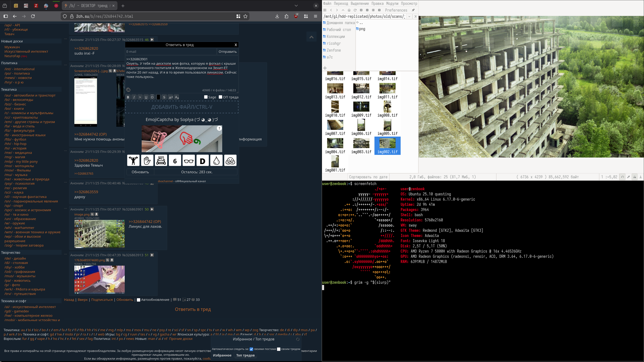Screen dimensions: 644x362
Task: Check the ОП треда checkbox
Action: tap(220, 97)
